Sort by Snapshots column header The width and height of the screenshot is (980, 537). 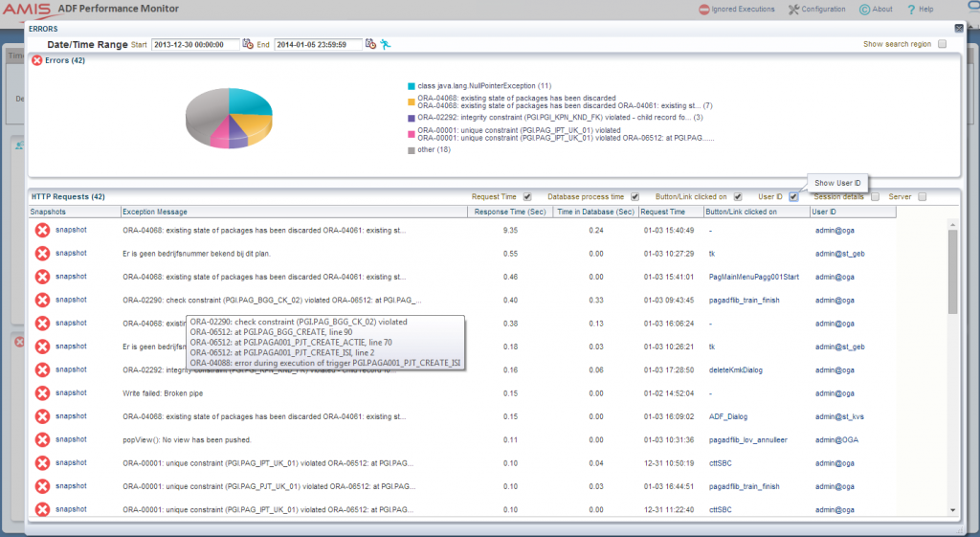pyautogui.click(x=75, y=212)
